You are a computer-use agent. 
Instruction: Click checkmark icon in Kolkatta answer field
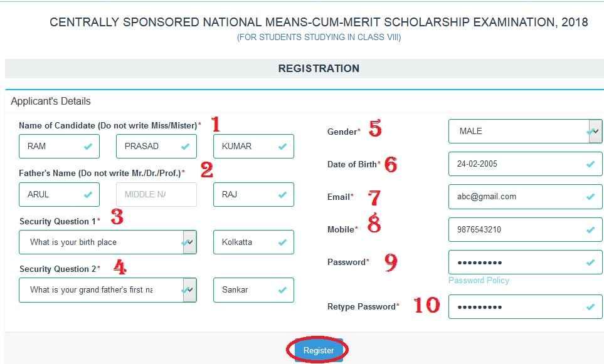pyautogui.click(x=283, y=242)
